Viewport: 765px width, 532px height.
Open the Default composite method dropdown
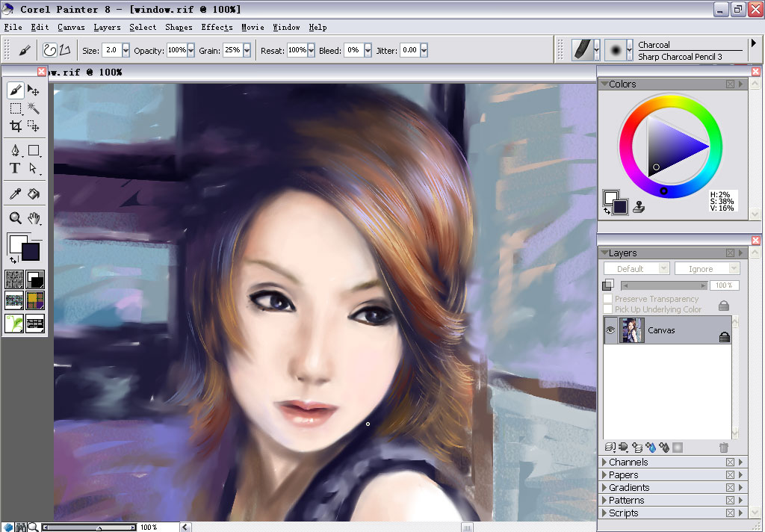click(637, 268)
